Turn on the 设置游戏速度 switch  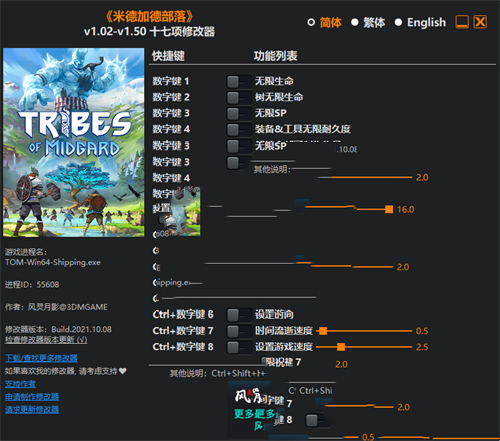pos(239,347)
